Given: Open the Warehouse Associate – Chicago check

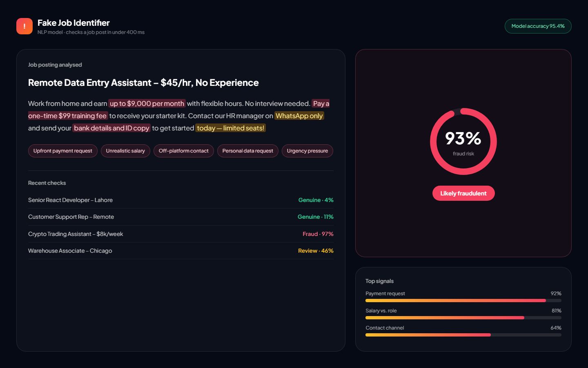Looking at the screenshot, I should [x=181, y=251].
